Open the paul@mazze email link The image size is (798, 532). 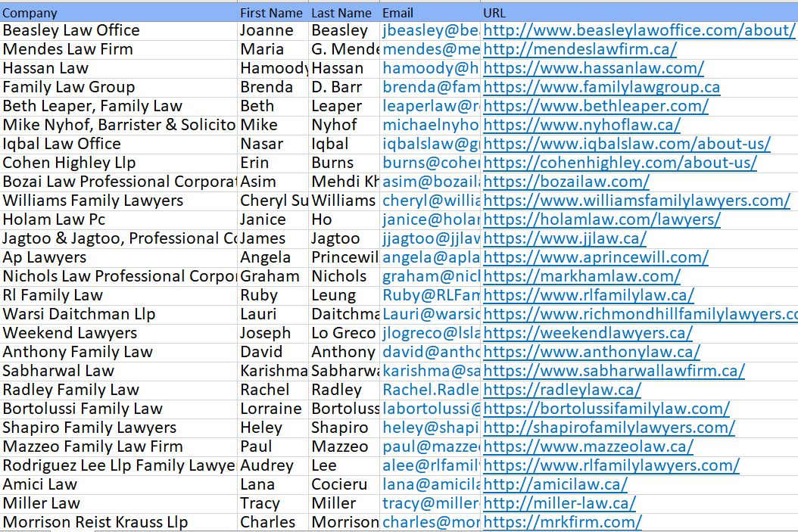pyautogui.click(x=431, y=446)
